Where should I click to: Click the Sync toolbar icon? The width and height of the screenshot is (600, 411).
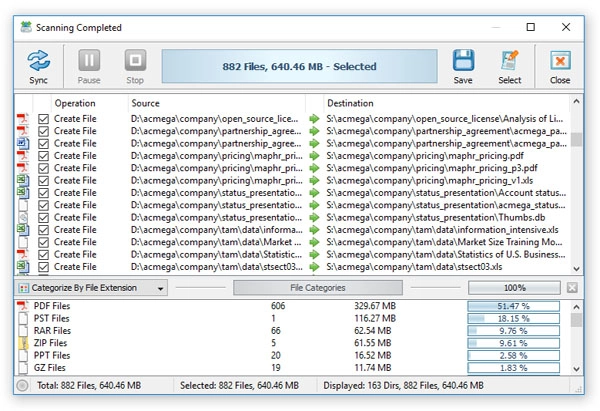[x=38, y=60]
